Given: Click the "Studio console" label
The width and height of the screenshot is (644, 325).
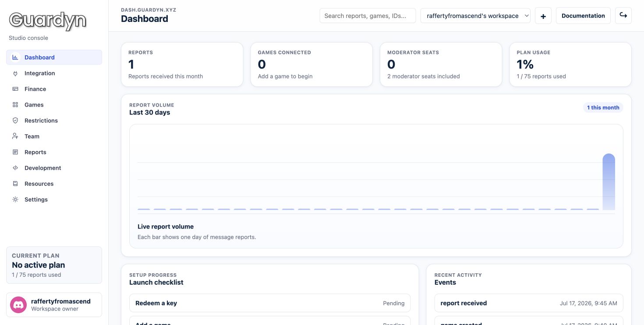Looking at the screenshot, I should pos(28,38).
